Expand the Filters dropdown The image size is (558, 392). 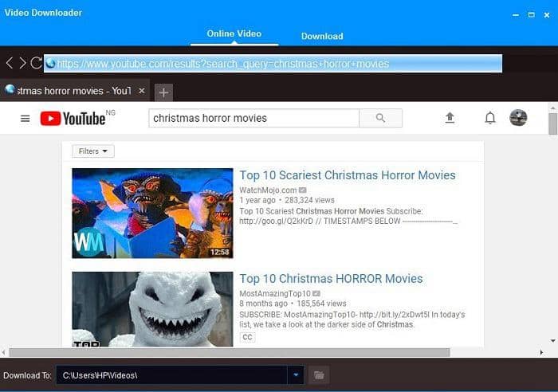click(93, 151)
